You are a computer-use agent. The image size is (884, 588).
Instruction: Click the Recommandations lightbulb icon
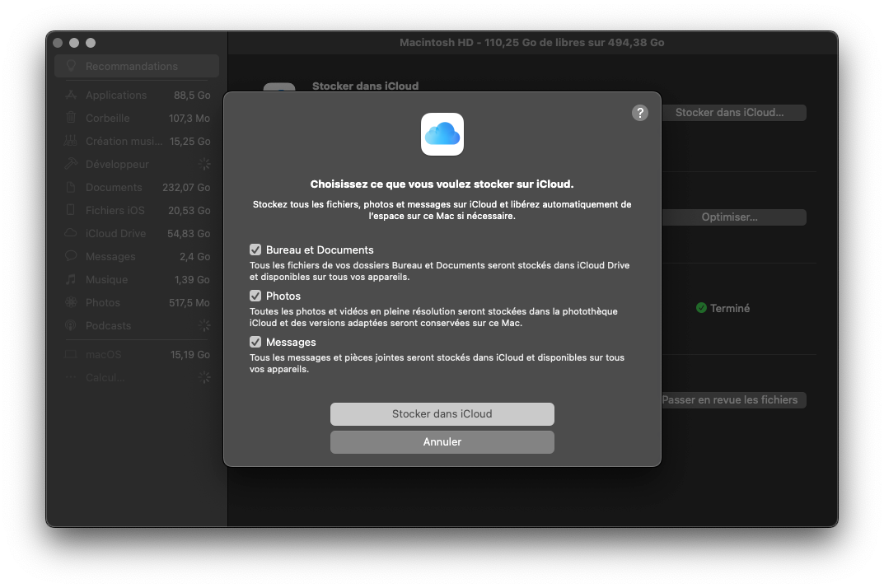(71, 65)
